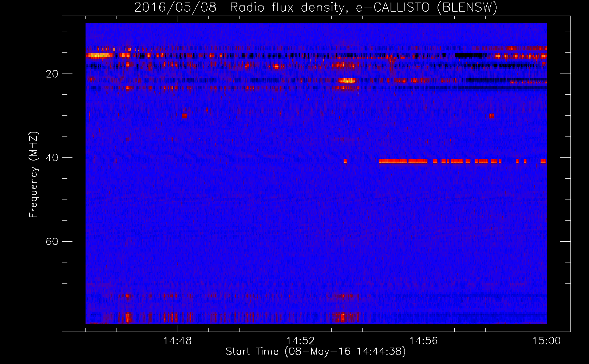This screenshot has height=364, width=589.
Task: Select the "Start Time (08-May-16 14:44:38)" axis label
Action: [316, 352]
